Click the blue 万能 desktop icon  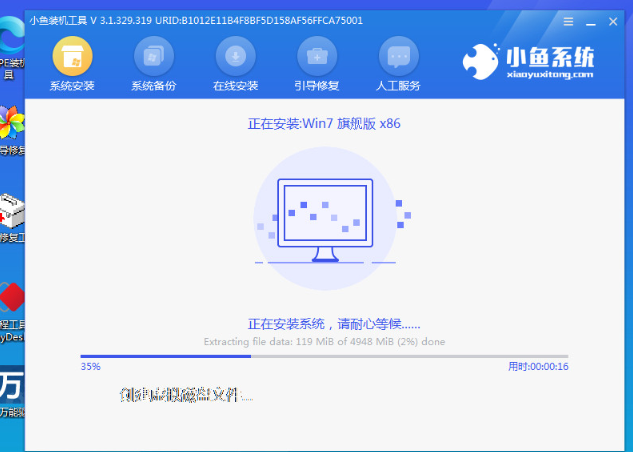(x=11, y=384)
